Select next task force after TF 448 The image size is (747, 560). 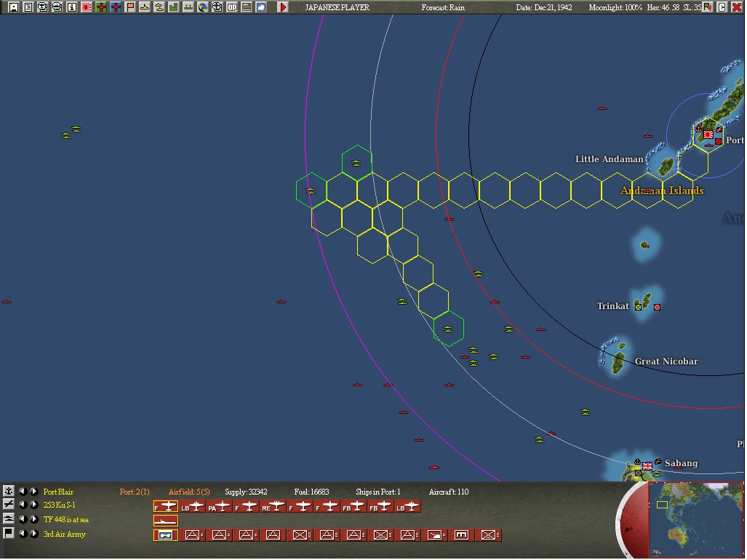34,519
